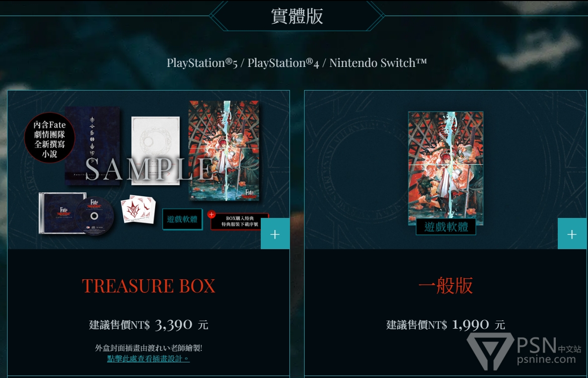Click the red emblem sticker cards
Viewport: 588px width, 378px height.
[138, 209]
